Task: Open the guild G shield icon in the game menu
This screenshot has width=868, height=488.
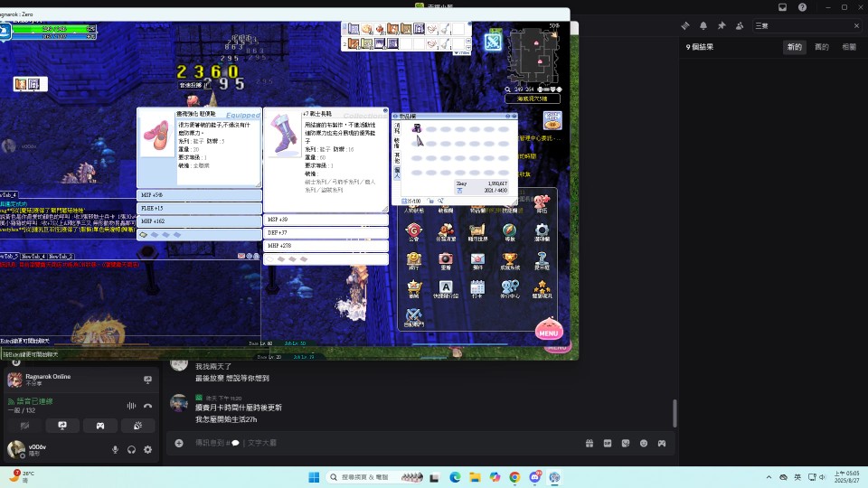Action: pyautogui.click(x=413, y=231)
